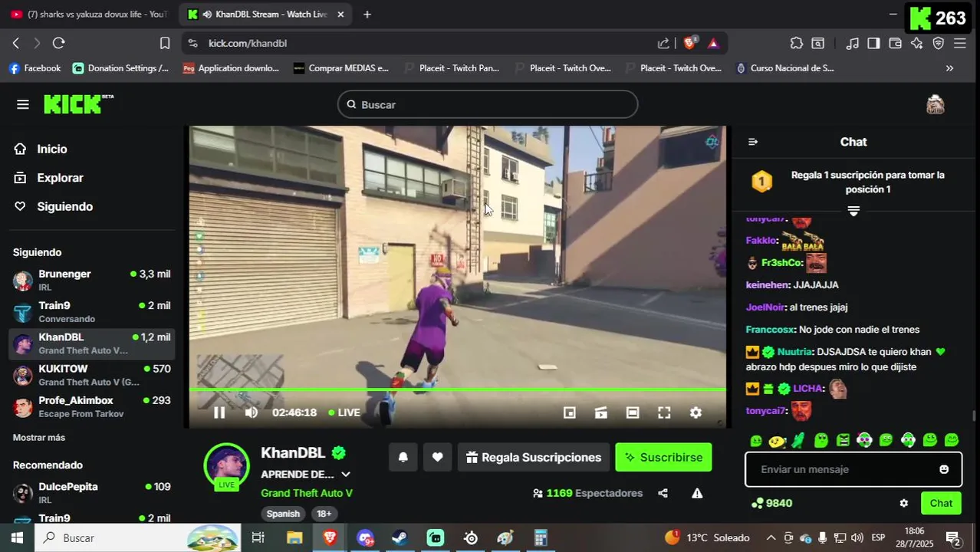Toggle notification bell for KhanDBL
980x552 pixels.
403,457
